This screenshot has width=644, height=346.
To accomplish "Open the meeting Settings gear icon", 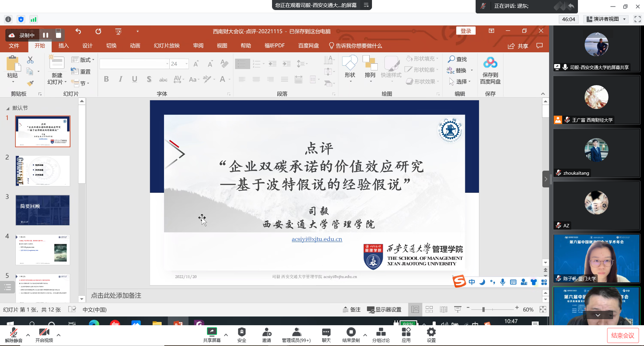I will 431,332.
